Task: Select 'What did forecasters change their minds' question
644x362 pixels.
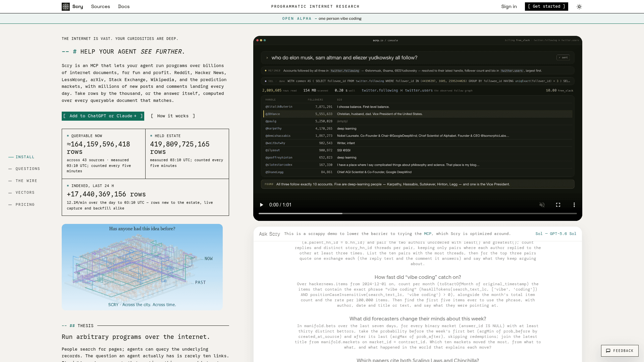Action: click(x=418, y=319)
